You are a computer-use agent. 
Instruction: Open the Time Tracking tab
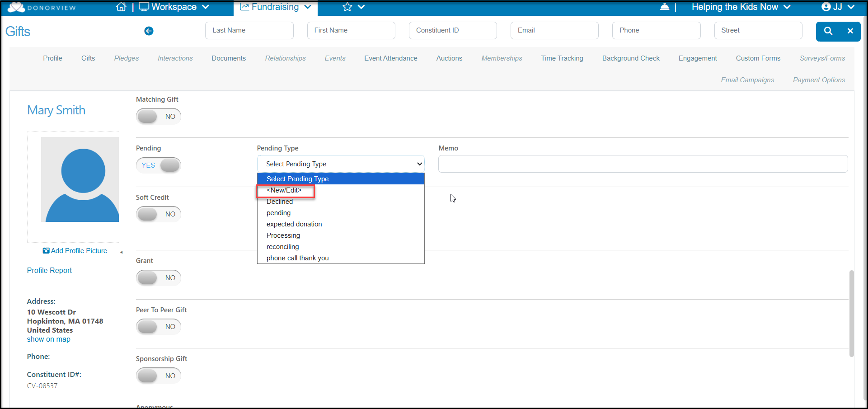[562, 58]
